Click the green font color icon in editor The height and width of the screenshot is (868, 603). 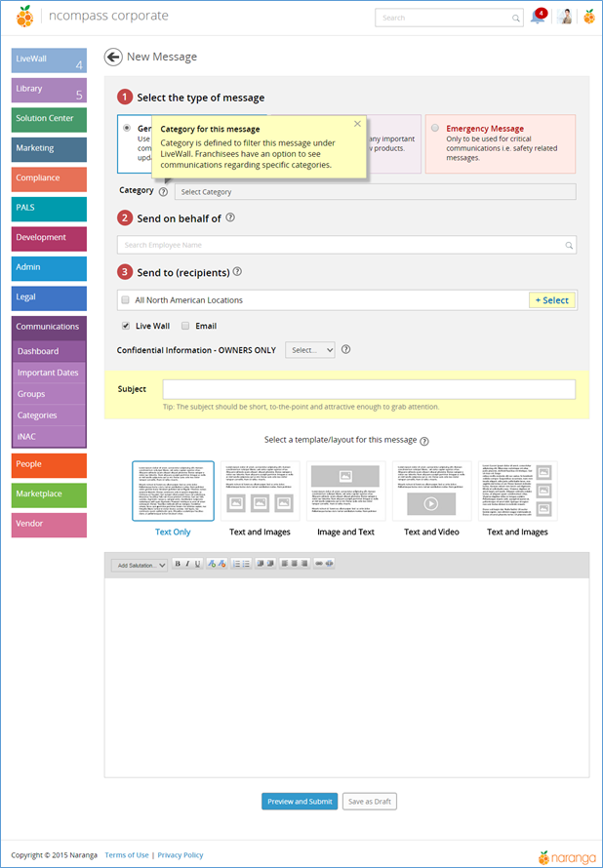point(212,564)
